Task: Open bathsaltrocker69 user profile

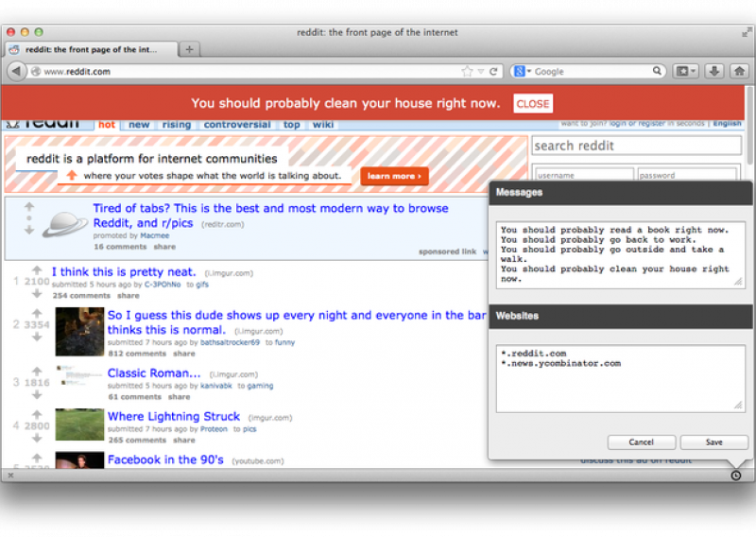Action: [x=230, y=342]
